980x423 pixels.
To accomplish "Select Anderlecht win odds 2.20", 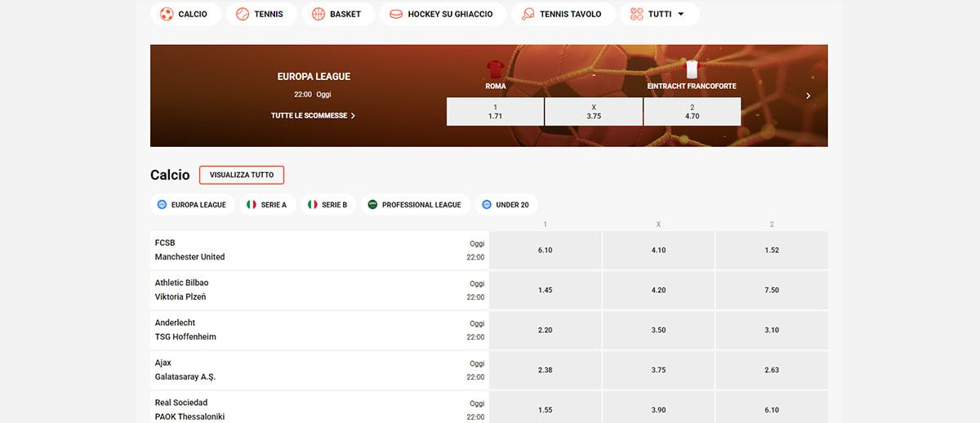I will [x=546, y=331].
